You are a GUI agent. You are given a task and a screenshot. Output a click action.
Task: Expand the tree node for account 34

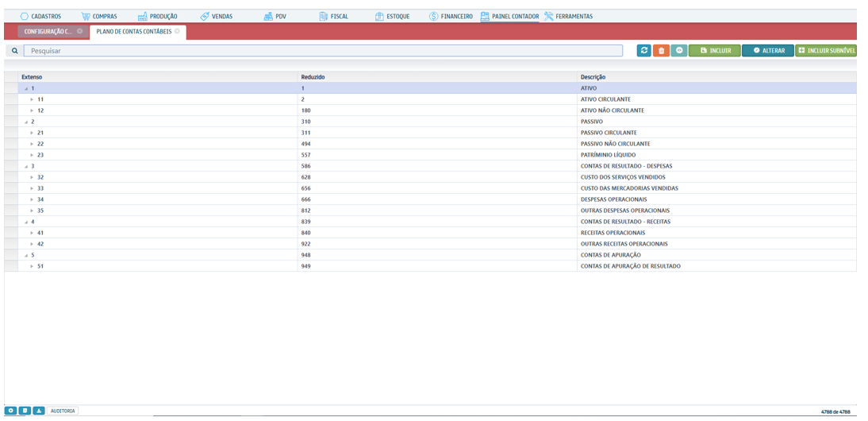tap(32, 199)
